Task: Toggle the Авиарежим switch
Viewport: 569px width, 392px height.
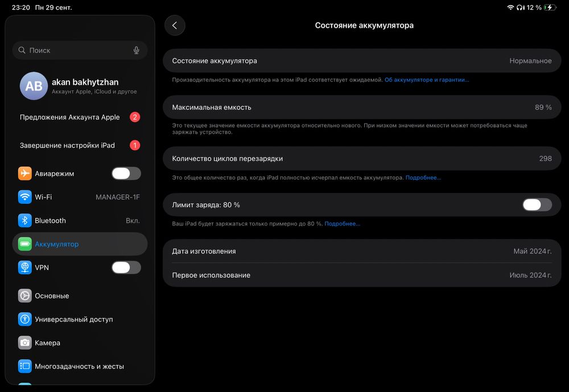Action: (126, 174)
